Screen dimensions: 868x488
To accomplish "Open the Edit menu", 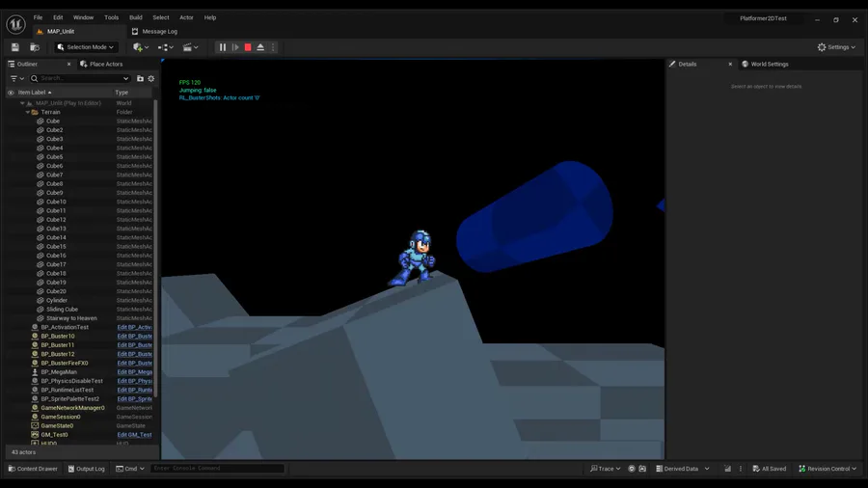I will pyautogui.click(x=58, y=17).
